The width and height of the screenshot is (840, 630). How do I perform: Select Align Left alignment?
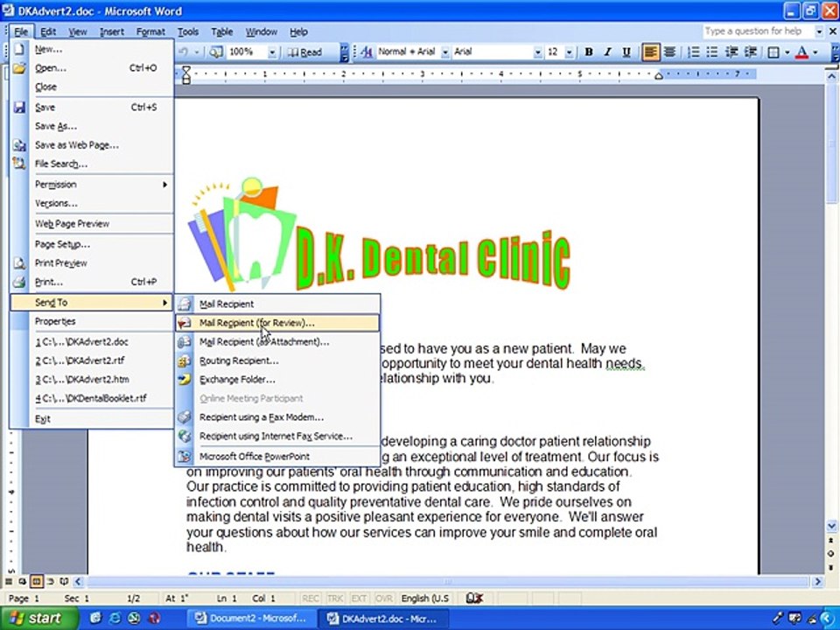(650, 52)
